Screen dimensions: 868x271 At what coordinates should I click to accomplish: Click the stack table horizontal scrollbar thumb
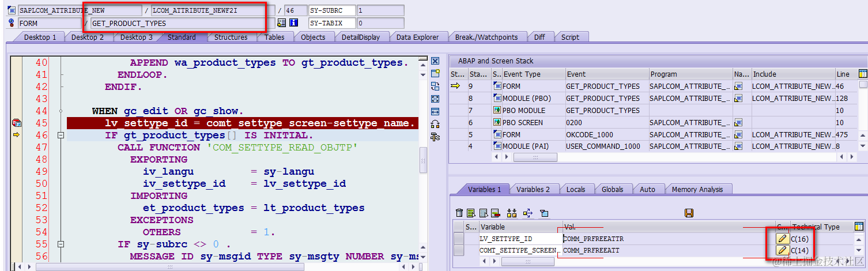535,157
